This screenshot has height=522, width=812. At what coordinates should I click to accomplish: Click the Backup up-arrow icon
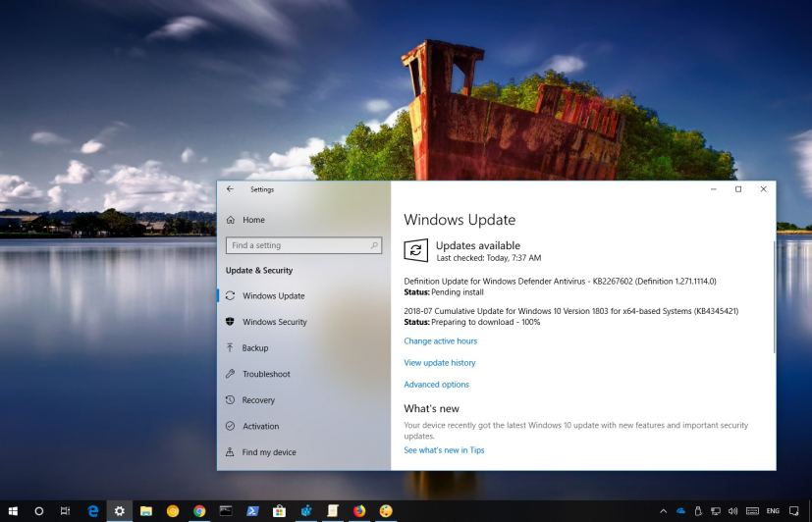[230, 347]
